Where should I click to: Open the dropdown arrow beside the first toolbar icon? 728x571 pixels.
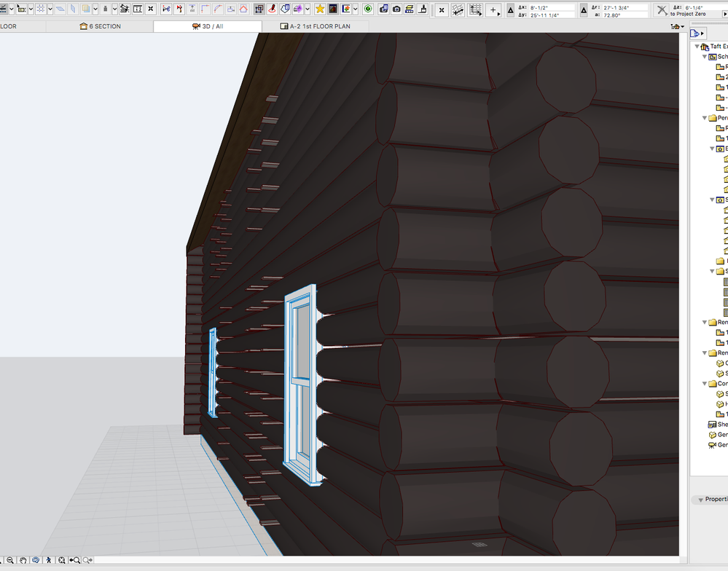(11, 9)
